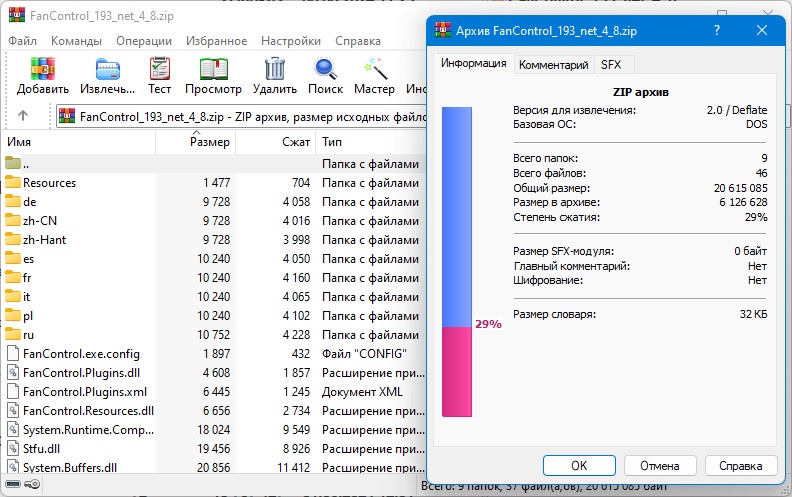The width and height of the screenshot is (792, 497).
Task: Select System.Buffers.dll file icon
Action: click(x=13, y=467)
